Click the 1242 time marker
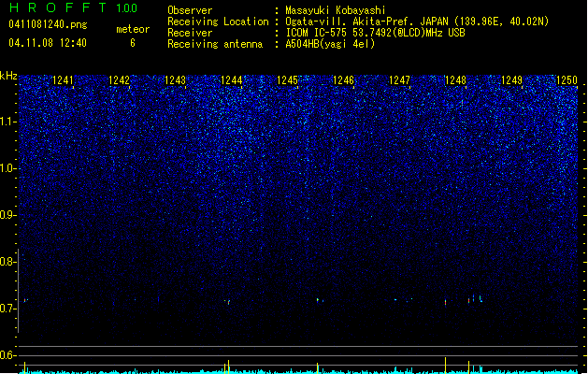This screenshot has width=588, height=374. click(119, 80)
